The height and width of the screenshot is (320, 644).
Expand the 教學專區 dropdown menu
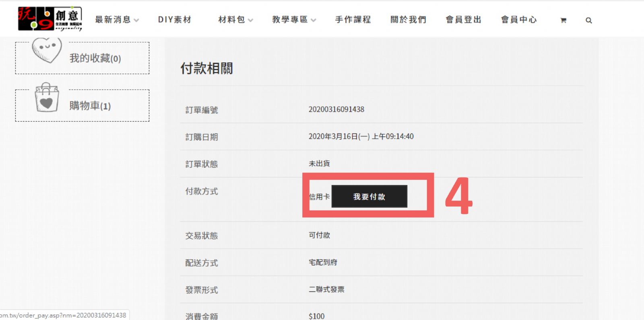coord(294,20)
